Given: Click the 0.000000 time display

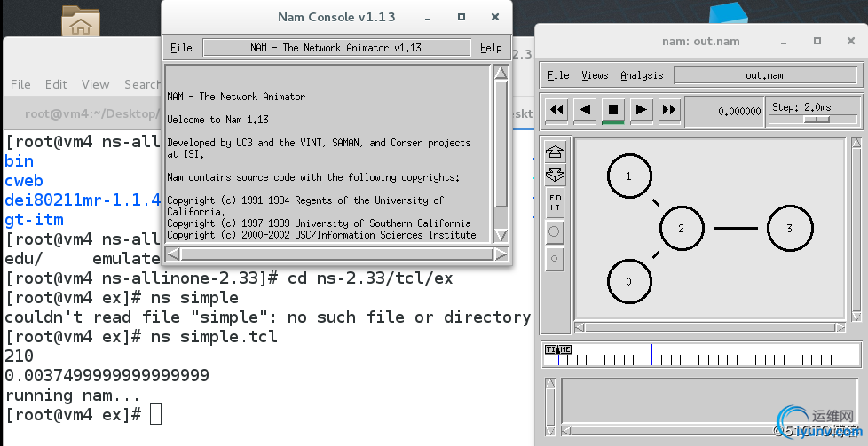Looking at the screenshot, I should click(x=724, y=111).
